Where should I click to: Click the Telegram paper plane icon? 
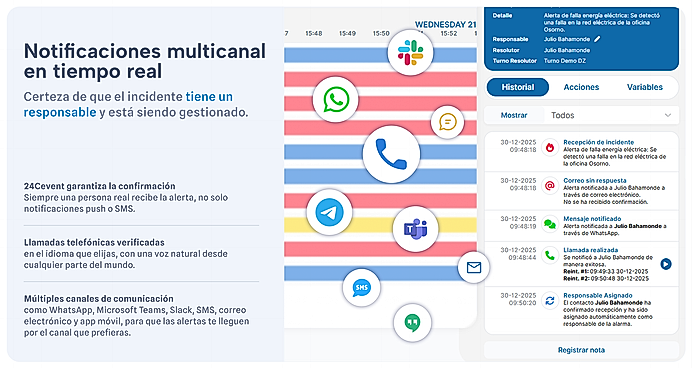(x=329, y=212)
